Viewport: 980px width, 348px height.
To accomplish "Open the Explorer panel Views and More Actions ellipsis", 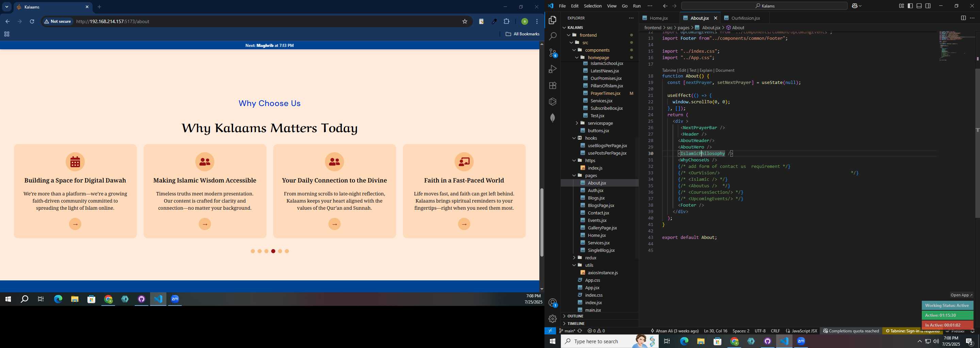I will pos(631,18).
